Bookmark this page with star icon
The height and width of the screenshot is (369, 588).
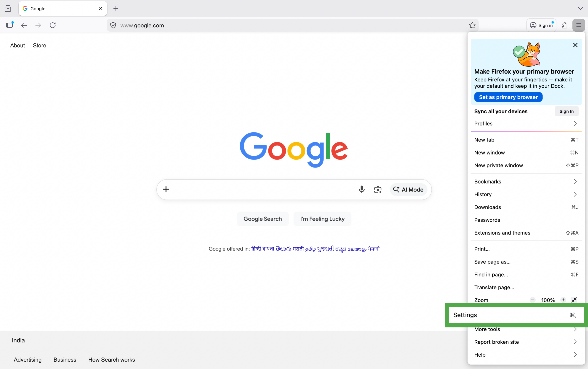click(x=472, y=25)
